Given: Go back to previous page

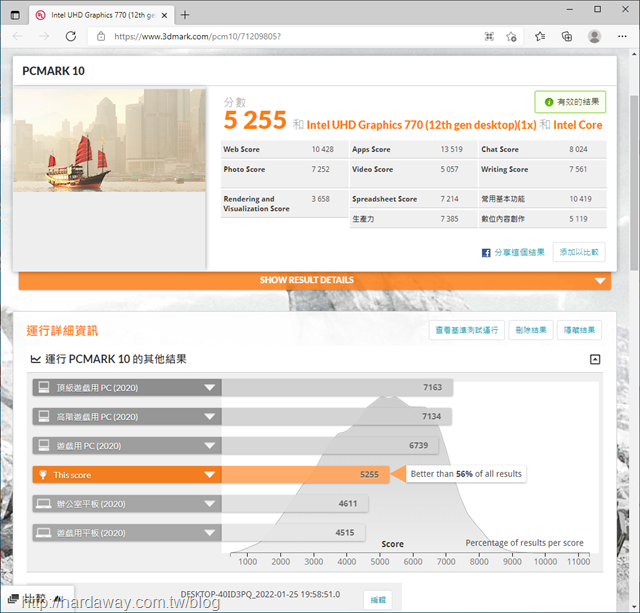Looking at the screenshot, I should 18,36.
